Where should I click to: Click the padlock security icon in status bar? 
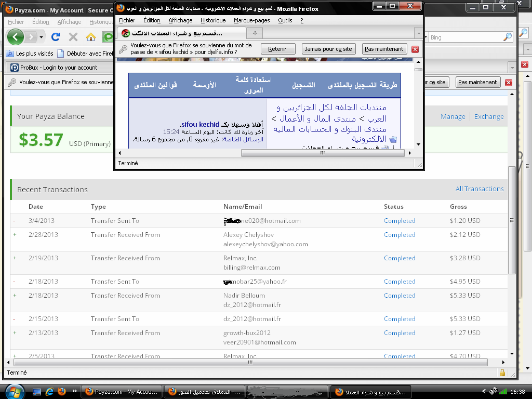click(502, 373)
